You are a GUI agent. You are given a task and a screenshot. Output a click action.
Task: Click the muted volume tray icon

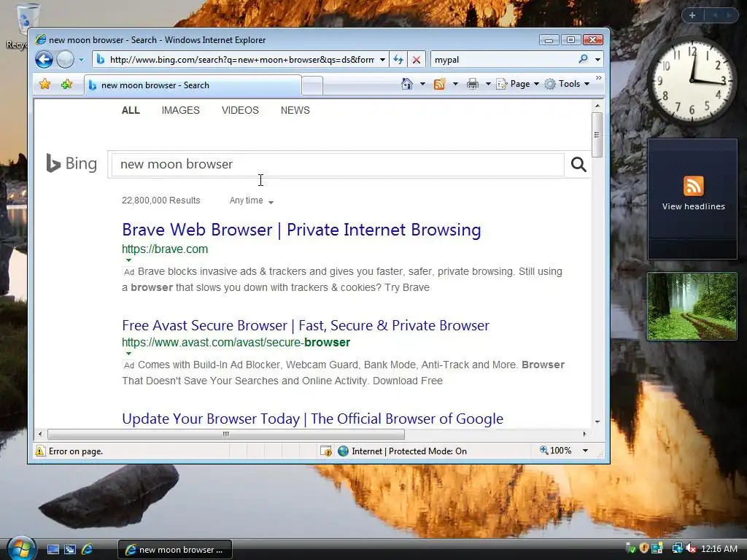[x=691, y=548]
